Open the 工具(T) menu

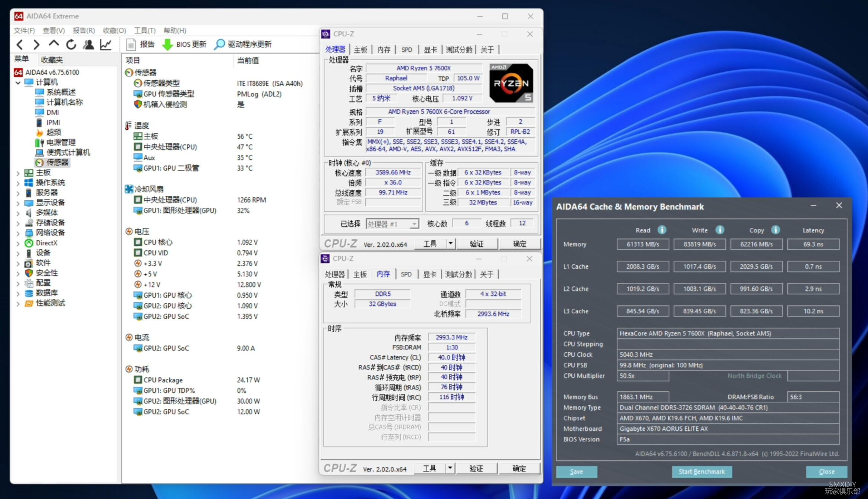(x=145, y=30)
